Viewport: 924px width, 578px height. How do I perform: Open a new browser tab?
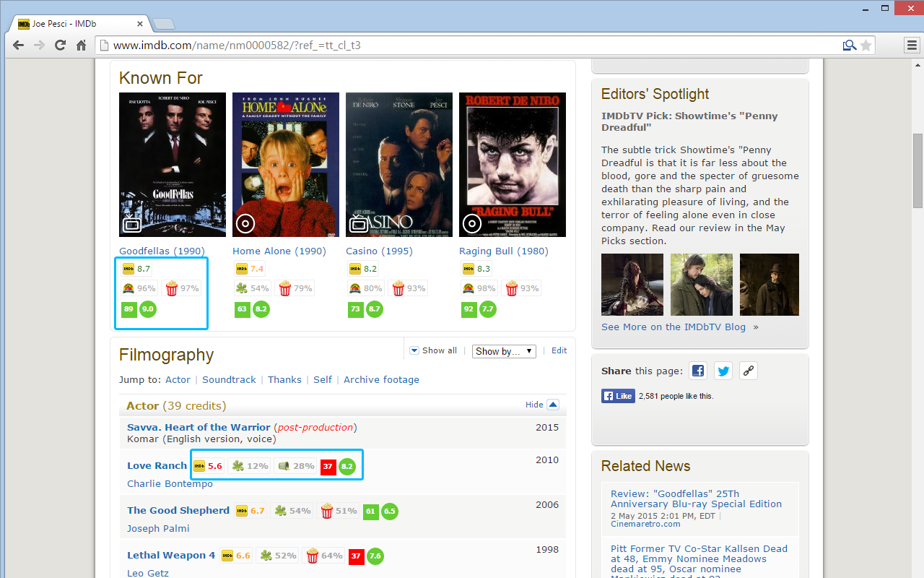[x=164, y=24]
